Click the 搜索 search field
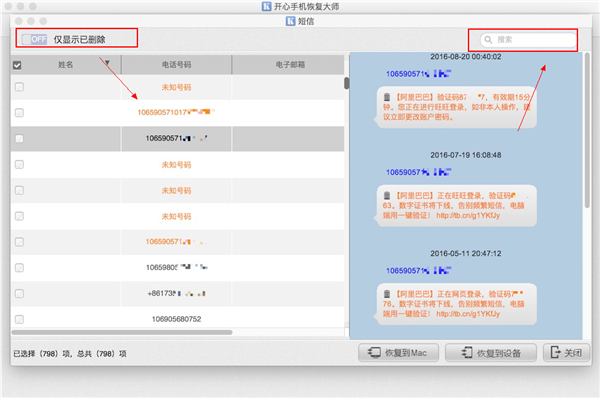This screenshot has height=398, width=600. click(x=528, y=39)
